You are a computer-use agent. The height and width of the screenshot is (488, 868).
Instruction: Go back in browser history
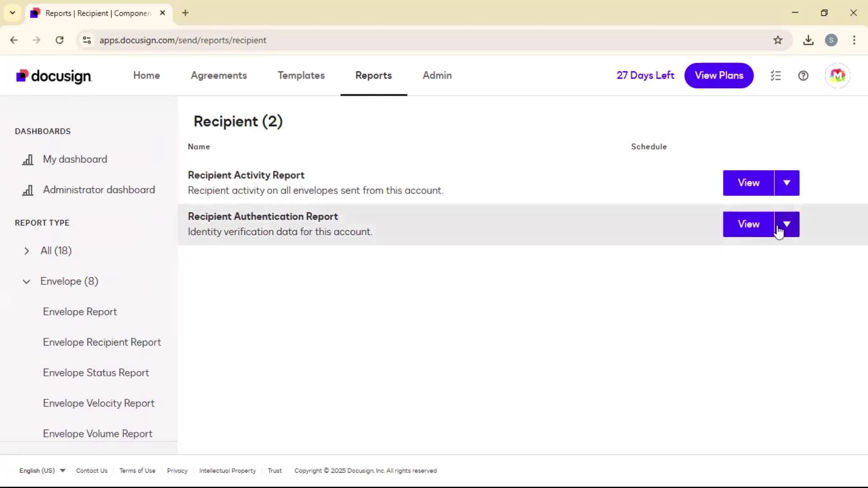[14, 40]
